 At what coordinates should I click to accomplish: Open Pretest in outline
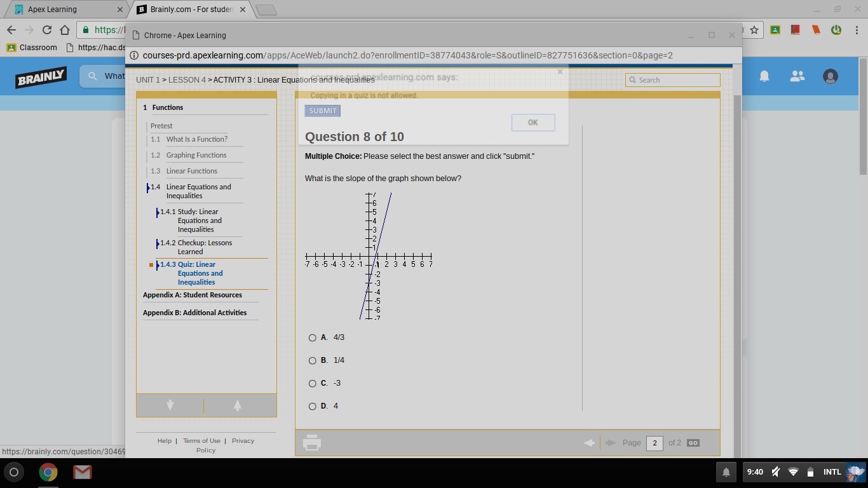(x=161, y=126)
